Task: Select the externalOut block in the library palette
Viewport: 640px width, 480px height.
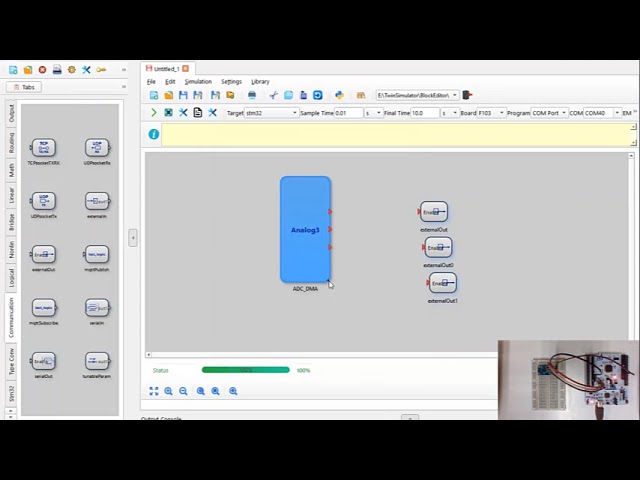Action: 44,255
